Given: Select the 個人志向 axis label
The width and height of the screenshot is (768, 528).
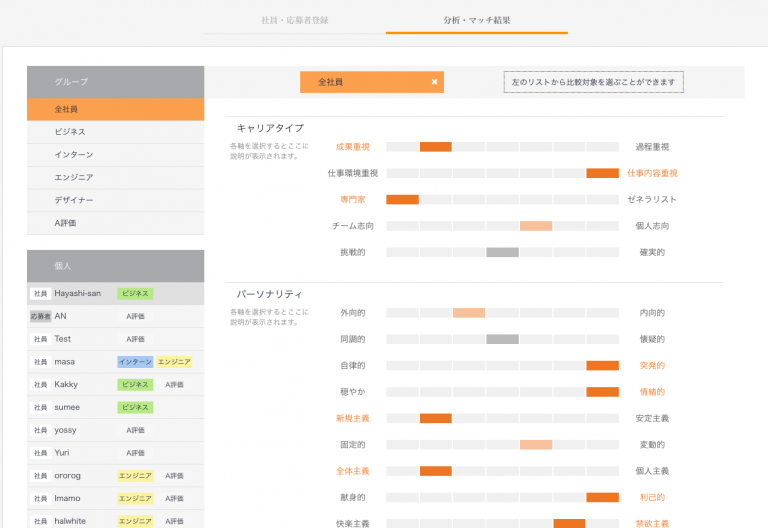Looking at the screenshot, I should point(652,226).
